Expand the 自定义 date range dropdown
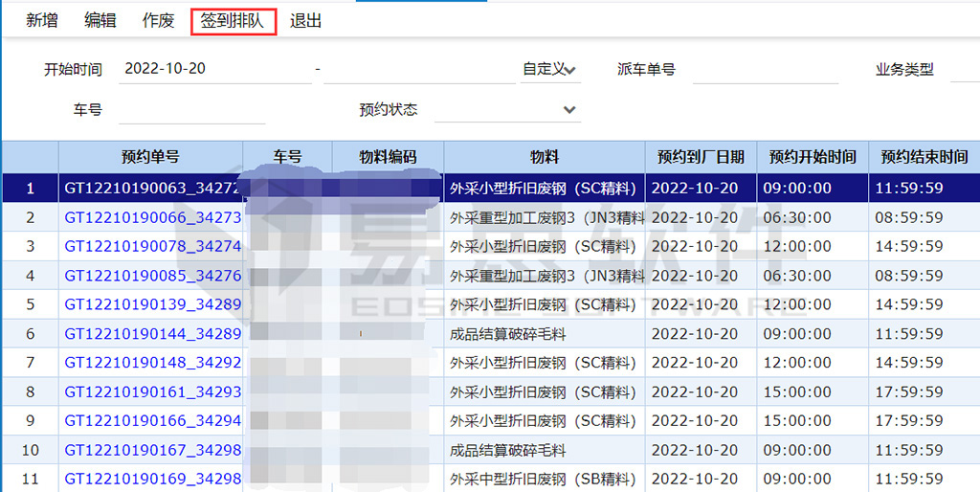The width and height of the screenshot is (980, 492). (x=550, y=70)
